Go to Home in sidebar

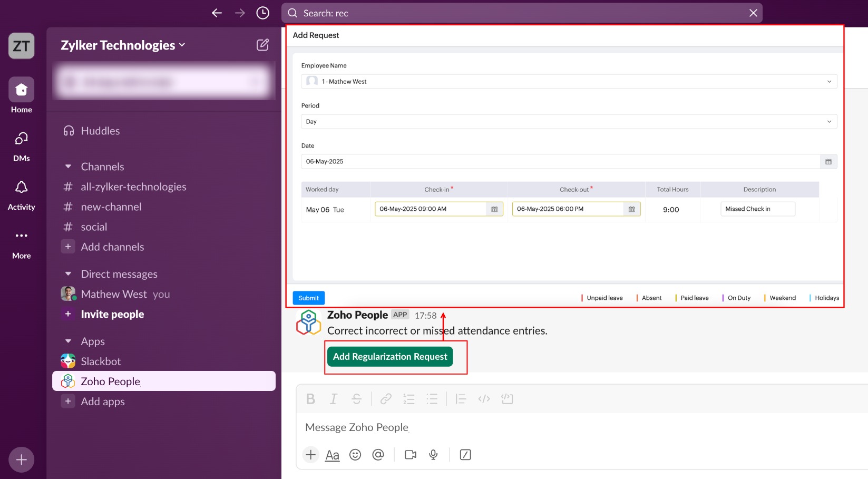[x=22, y=96]
